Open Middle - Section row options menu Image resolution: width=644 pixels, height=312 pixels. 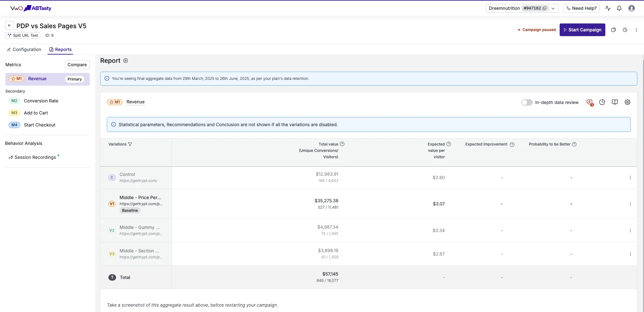point(630,254)
